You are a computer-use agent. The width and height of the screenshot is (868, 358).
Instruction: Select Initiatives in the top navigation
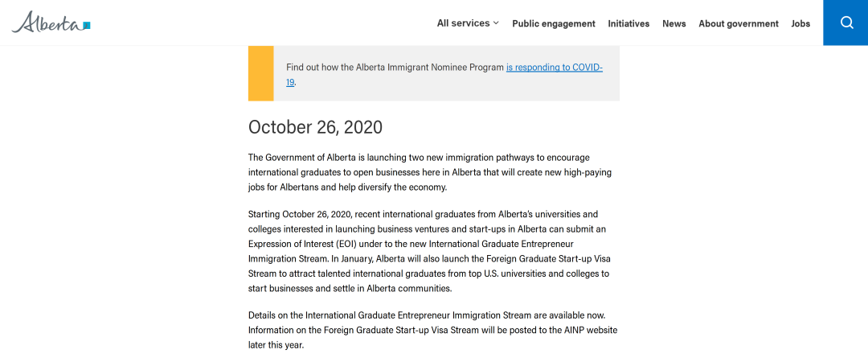pos(628,24)
